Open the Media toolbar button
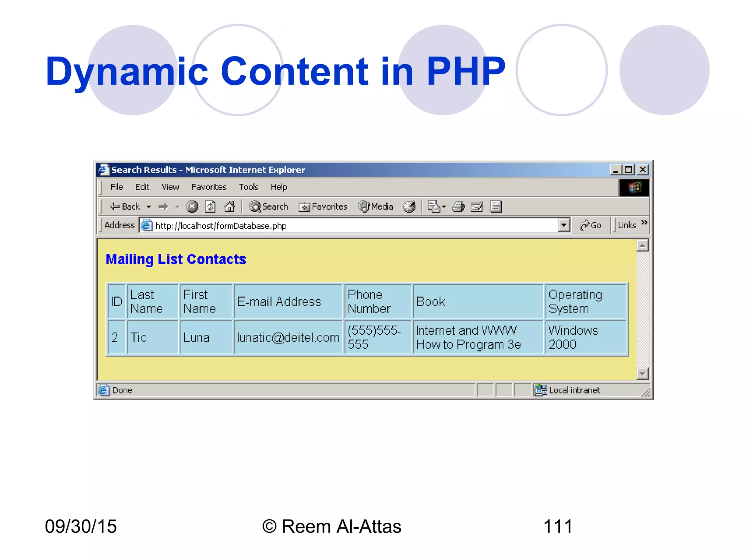Viewport: 747px width, 560px height. coord(375,207)
